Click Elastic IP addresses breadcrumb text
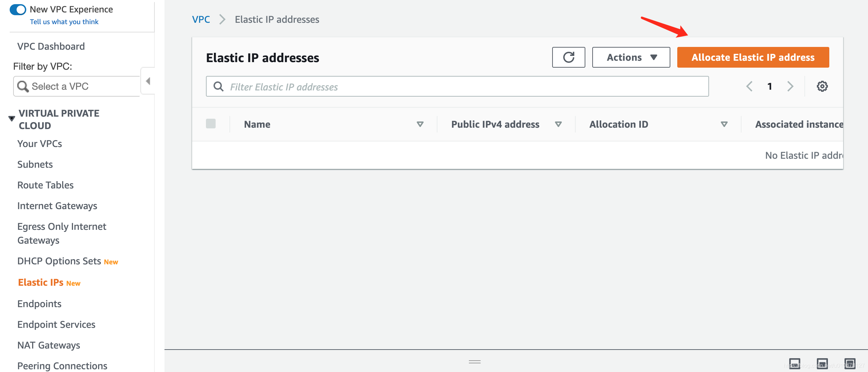 [x=277, y=19]
